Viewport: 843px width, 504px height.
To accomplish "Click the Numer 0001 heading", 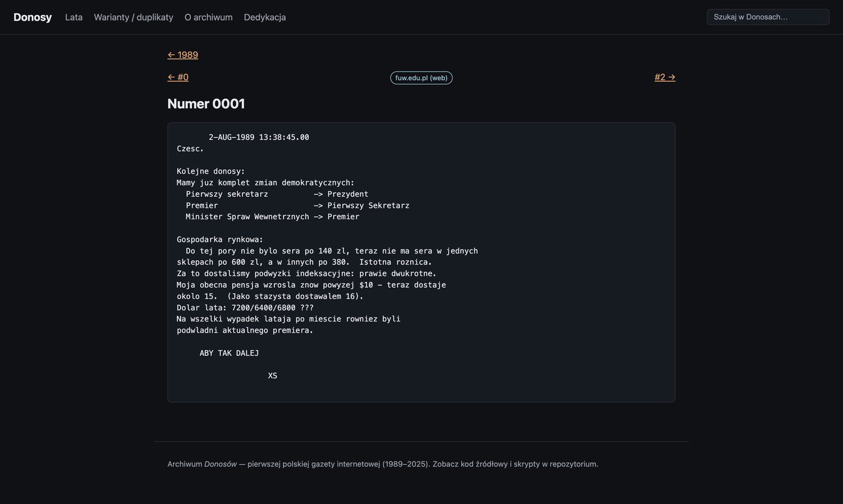I will tap(206, 104).
